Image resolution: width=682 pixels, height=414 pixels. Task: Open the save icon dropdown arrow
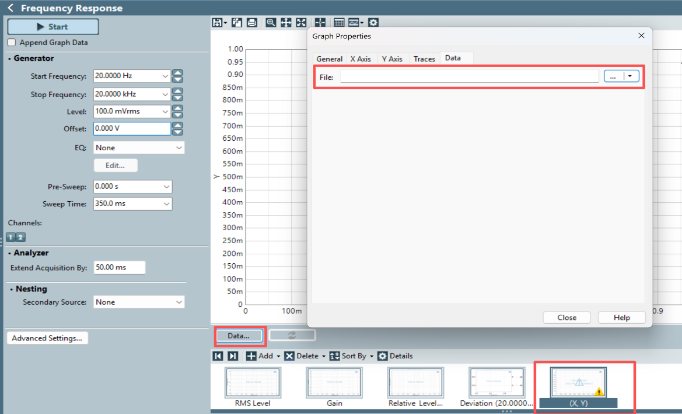click(x=225, y=23)
